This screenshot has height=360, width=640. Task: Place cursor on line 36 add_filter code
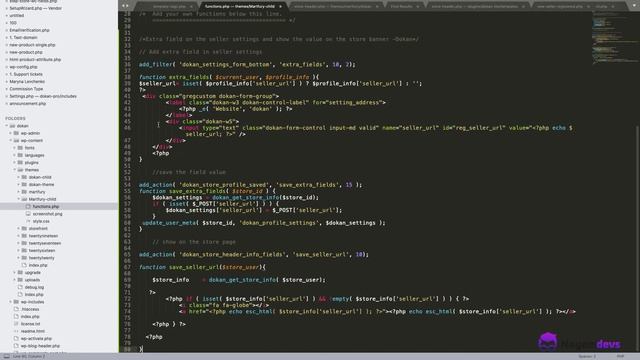tap(247, 64)
